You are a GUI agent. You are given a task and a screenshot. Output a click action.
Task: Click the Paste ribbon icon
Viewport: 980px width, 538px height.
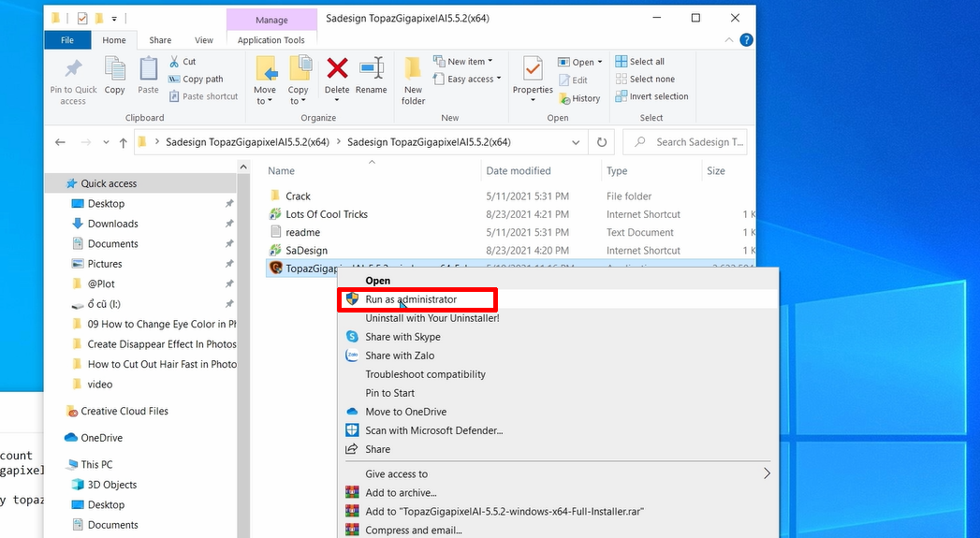tap(148, 68)
